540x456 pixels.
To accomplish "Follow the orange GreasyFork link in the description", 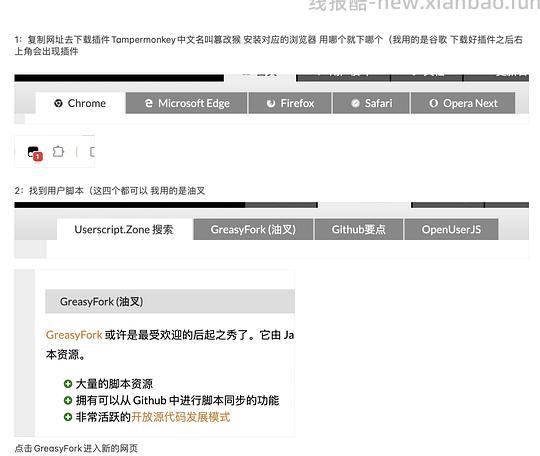I will (x=74, y=335).
